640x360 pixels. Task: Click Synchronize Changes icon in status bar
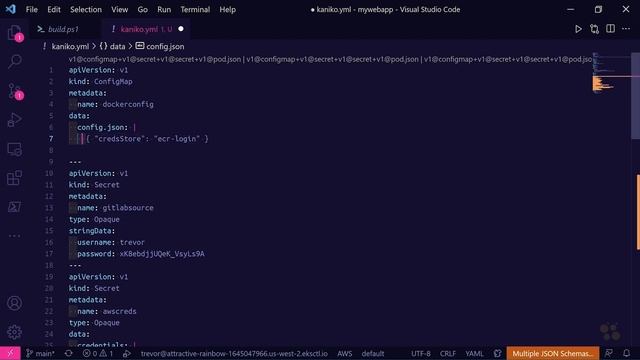(69, 353)
